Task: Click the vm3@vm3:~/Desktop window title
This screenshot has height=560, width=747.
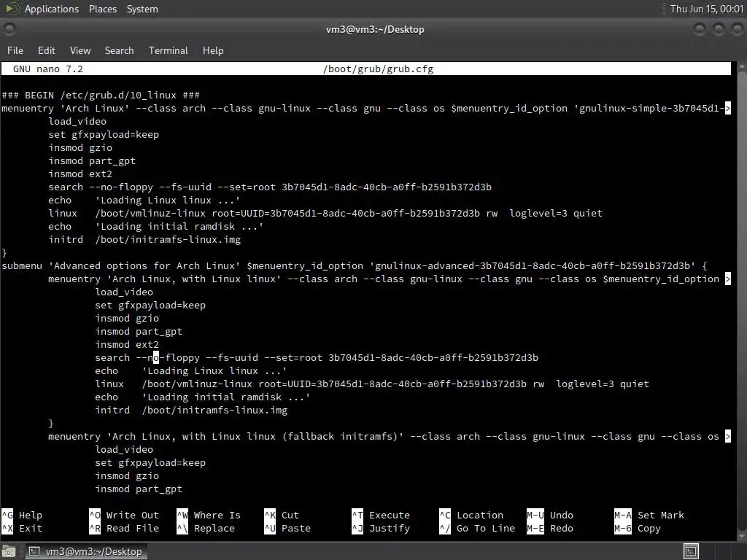Action: 375,29
